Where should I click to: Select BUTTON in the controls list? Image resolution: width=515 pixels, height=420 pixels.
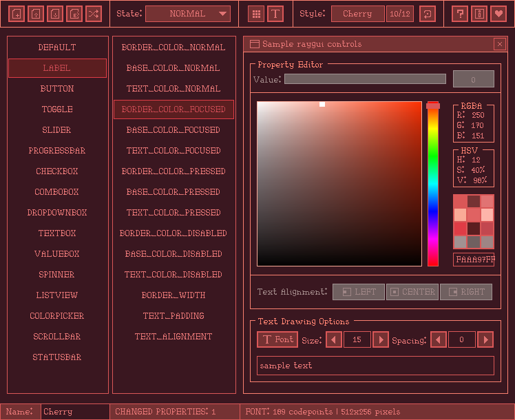pos(57,89)
